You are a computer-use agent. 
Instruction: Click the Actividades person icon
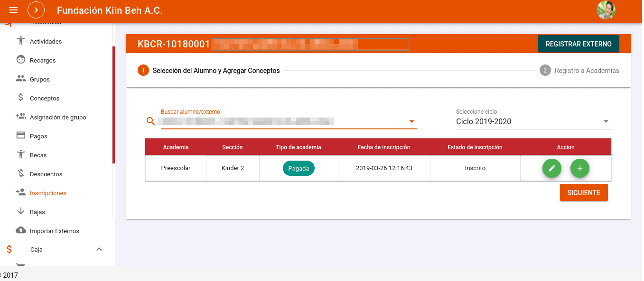point(20,41)
